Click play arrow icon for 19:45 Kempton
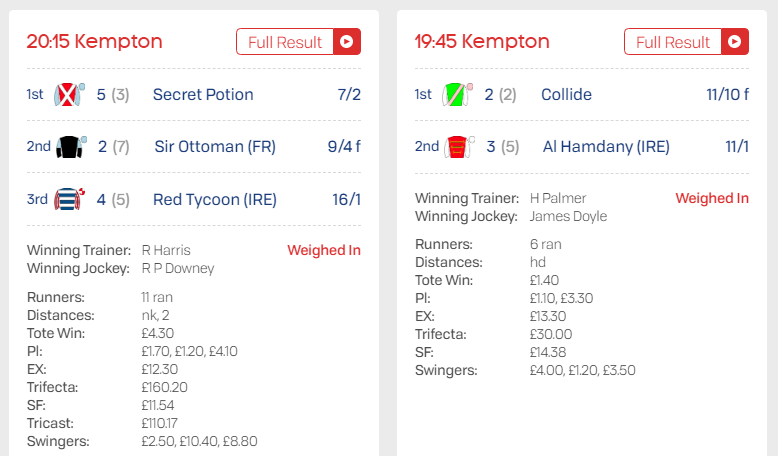This screenshot has height=456, width=778. [x=735, y=42]
